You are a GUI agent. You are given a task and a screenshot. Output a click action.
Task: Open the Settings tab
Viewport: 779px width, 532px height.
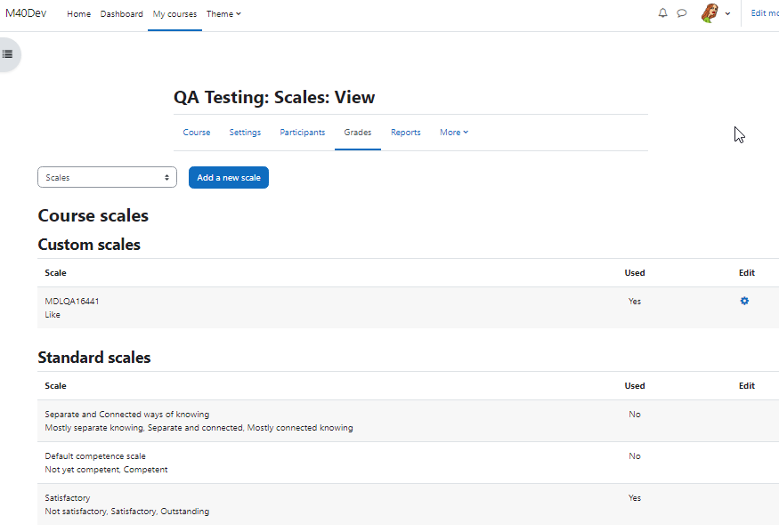pos(245,133)
